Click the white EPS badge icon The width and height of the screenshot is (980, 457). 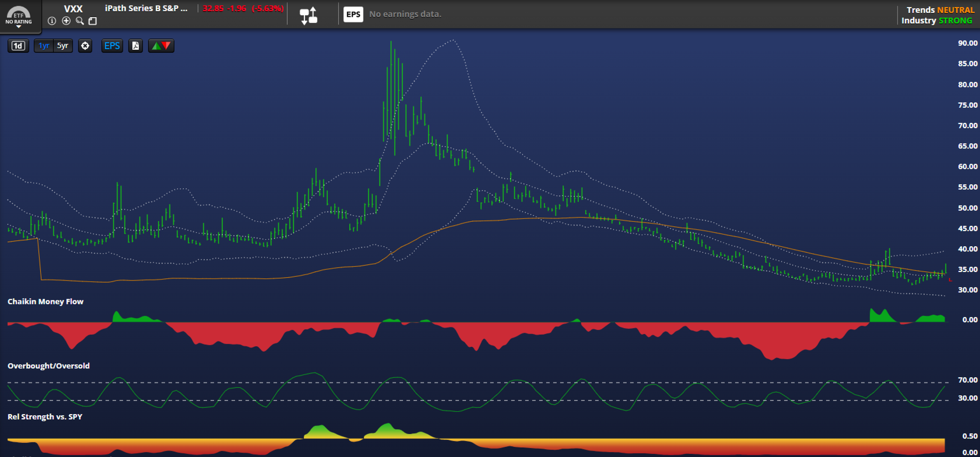(x=353, y=14)
